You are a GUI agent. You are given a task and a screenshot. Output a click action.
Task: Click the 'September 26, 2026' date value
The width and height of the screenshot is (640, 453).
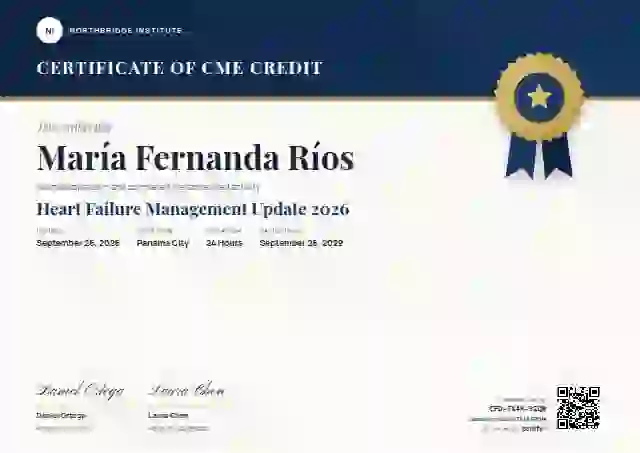[78, 243]
